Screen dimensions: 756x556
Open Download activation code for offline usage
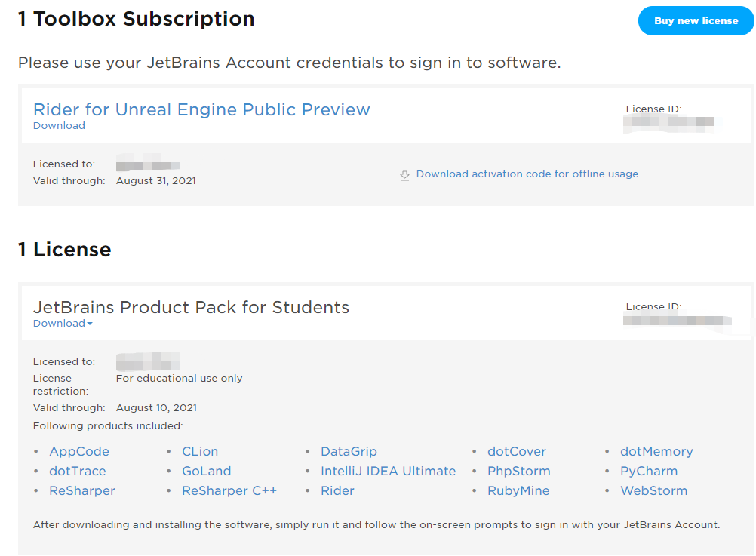527,174
